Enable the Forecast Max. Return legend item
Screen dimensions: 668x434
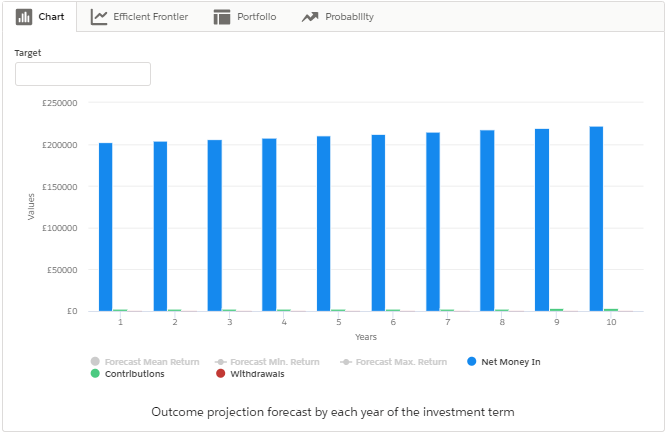(394, 362)
